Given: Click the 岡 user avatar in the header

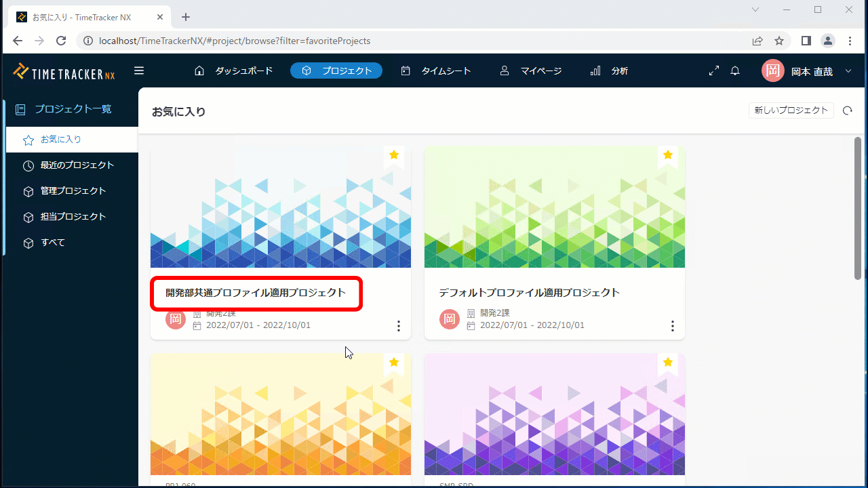Looking at the screenshot, I should coord(772,70).
